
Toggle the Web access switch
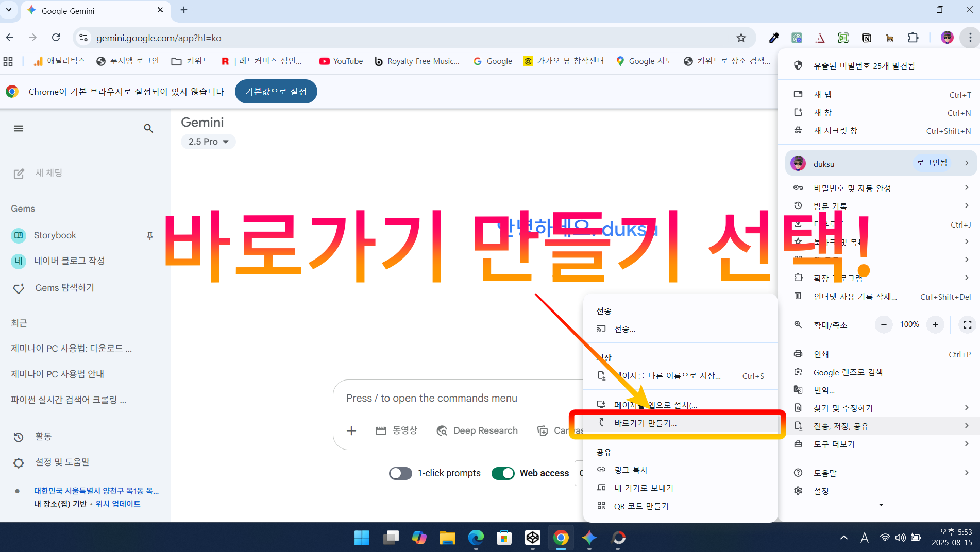click(x=503, y=473)
